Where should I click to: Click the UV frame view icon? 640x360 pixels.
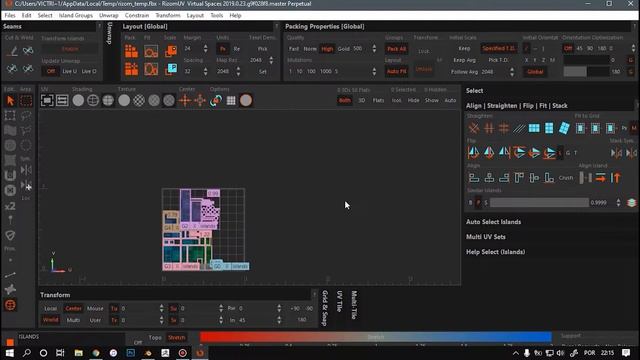(x=47, y=100)
